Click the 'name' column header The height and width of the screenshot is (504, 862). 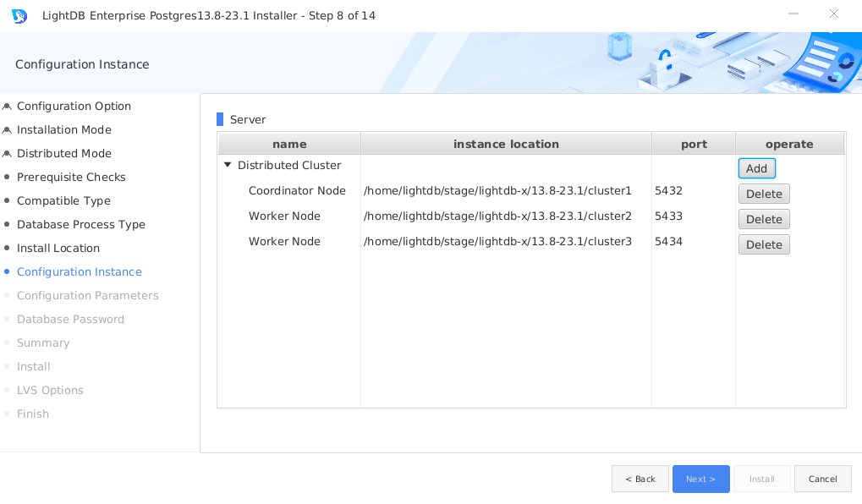(289, 144)
